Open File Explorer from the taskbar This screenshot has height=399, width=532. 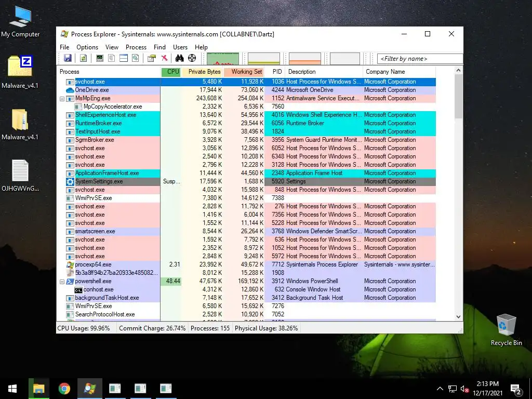[x=38, y=389]
